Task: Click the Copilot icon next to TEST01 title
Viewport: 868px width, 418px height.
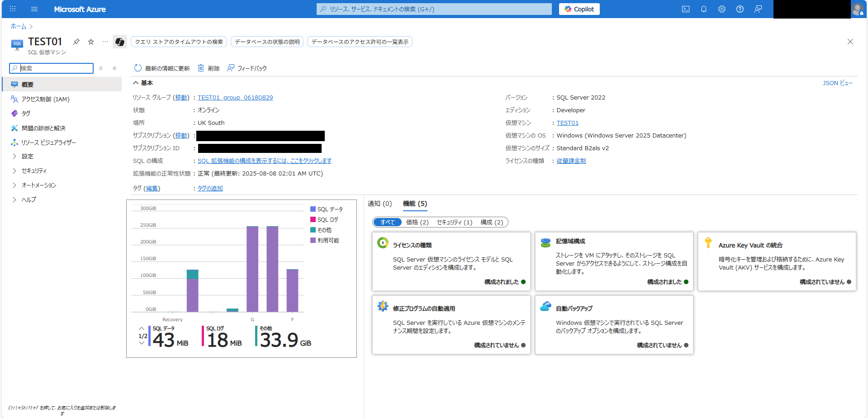Action: pos(119,42)
